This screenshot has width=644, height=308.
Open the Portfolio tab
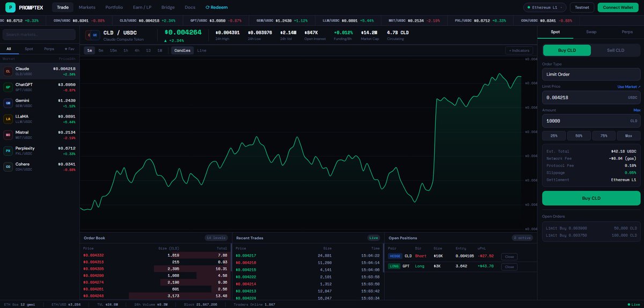coord(114,8)
